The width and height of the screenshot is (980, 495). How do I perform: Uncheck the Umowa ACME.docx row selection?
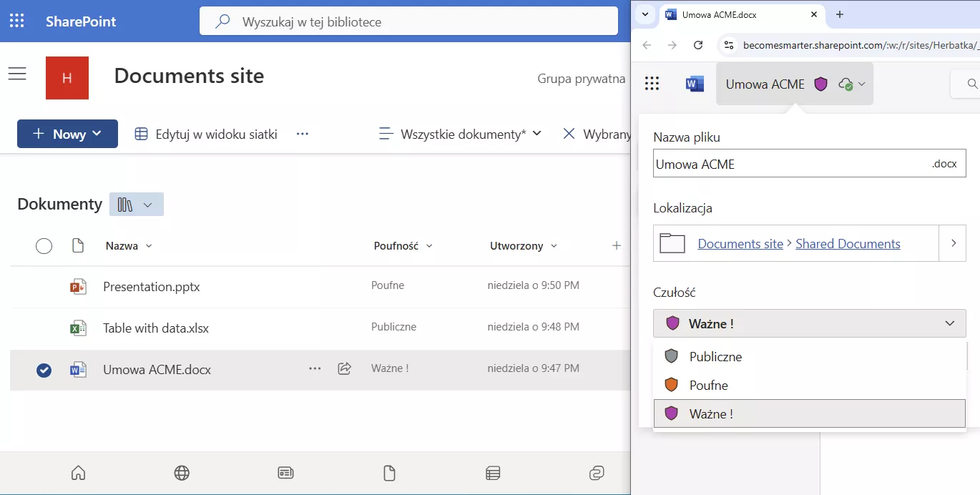click(44, 370)
